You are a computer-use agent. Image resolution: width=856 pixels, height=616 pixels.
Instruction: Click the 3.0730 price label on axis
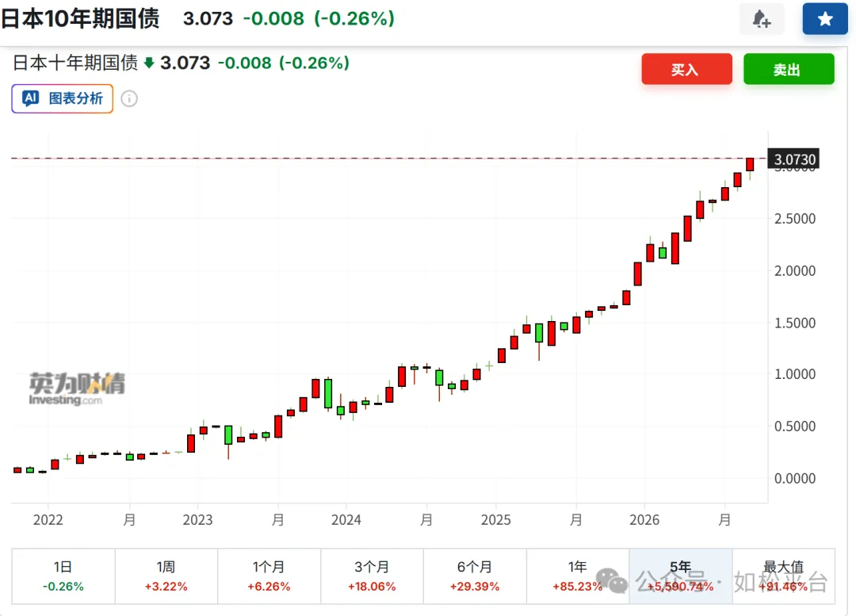click(x=794, y=159)
